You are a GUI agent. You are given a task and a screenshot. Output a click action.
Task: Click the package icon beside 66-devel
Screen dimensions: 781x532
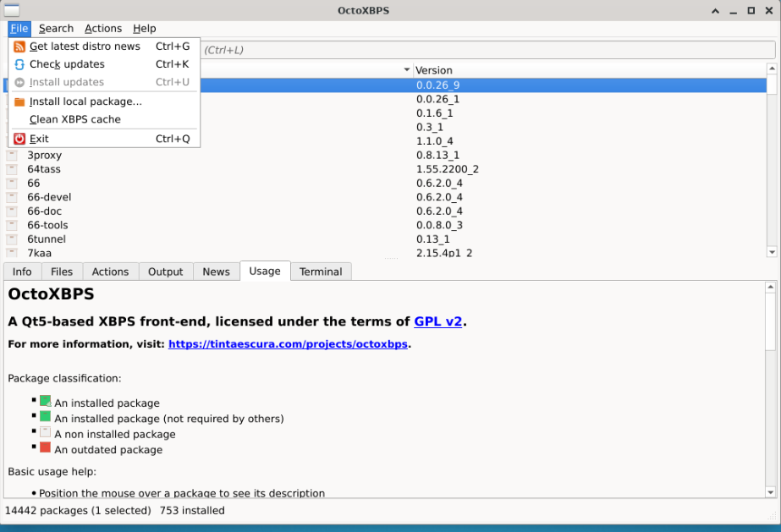tap(13, 197)
